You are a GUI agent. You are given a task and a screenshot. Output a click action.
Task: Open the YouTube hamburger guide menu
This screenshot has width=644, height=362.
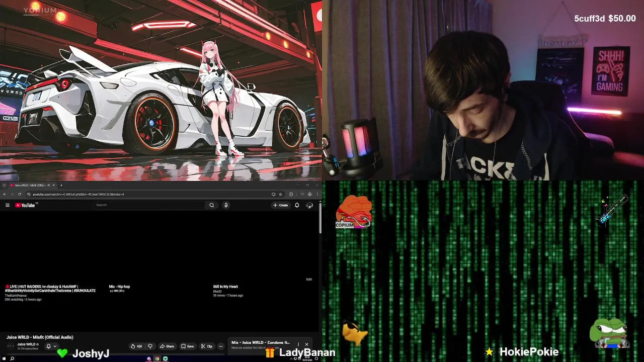(x=8, y=205)
